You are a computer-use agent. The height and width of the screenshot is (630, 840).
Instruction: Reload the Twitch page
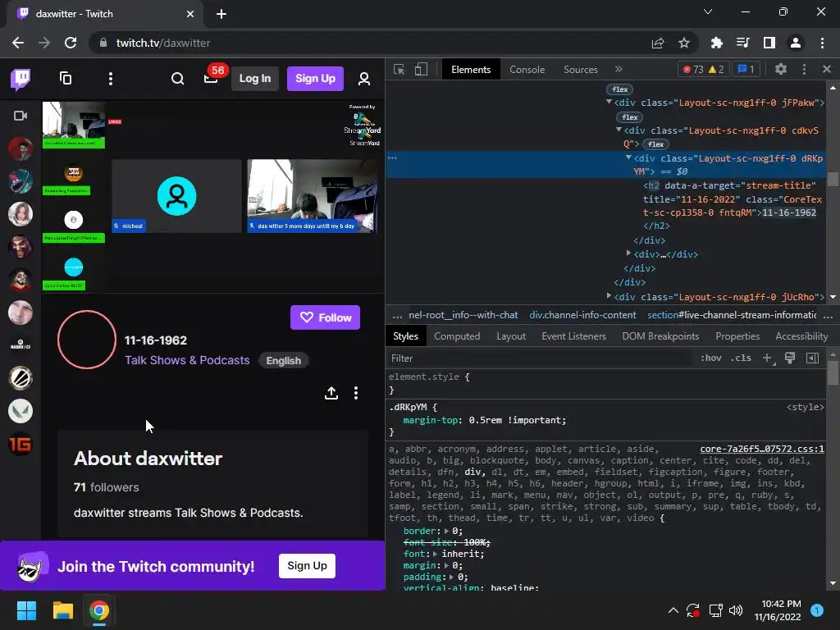pyautogui.click(x=71, y=43)
